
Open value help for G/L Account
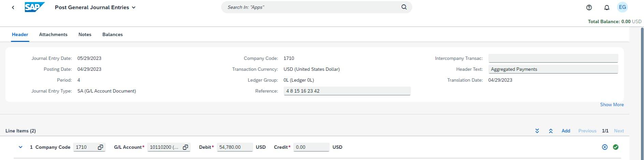185,147
